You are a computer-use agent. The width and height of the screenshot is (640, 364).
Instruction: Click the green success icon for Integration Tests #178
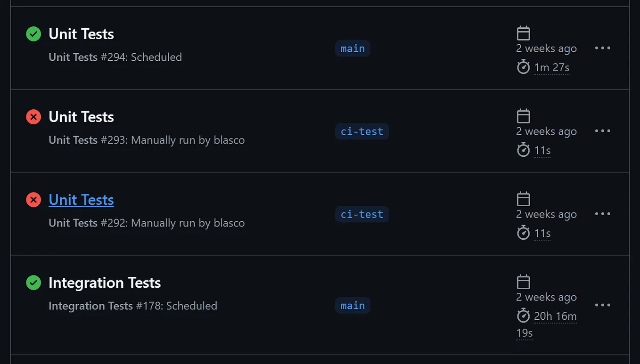coord(33,283)
